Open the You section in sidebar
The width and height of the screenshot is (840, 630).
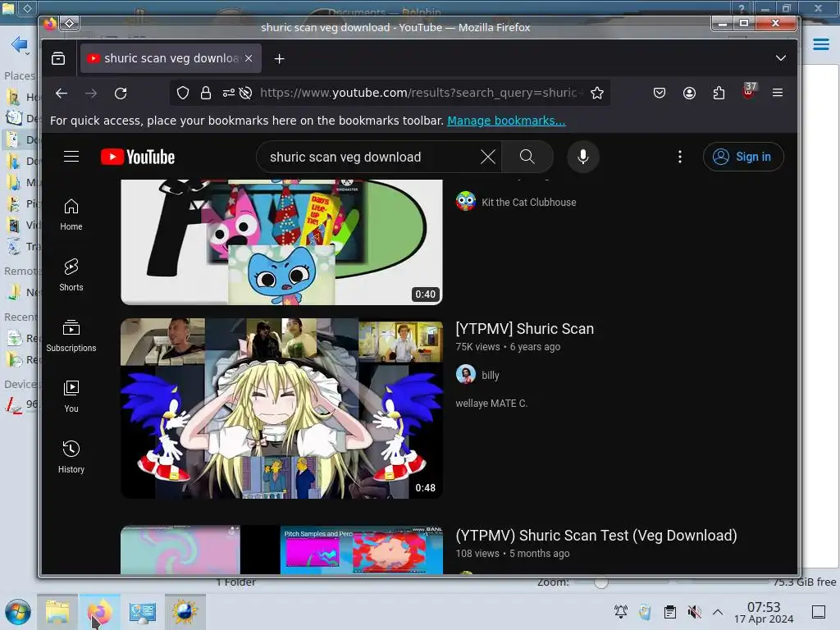[71, 396]
